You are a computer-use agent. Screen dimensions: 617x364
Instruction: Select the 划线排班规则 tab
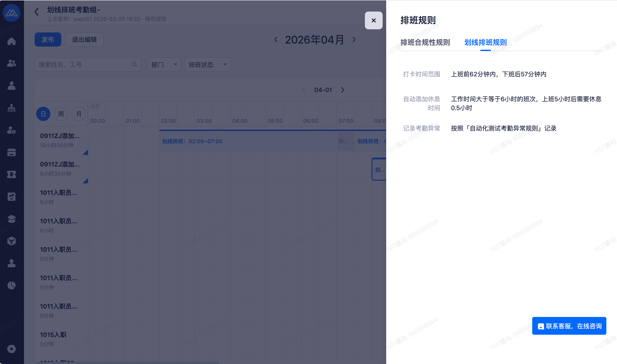pos(485,42)
